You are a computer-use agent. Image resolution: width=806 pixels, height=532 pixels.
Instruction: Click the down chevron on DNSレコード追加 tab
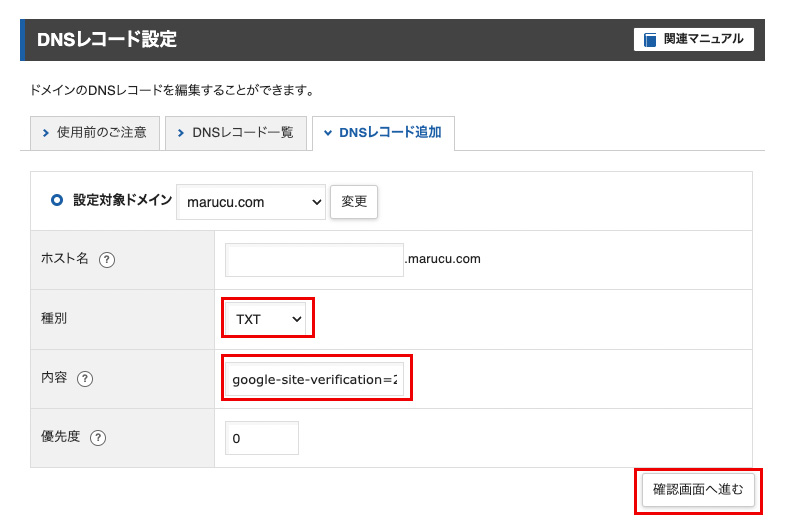pos(328,133)
